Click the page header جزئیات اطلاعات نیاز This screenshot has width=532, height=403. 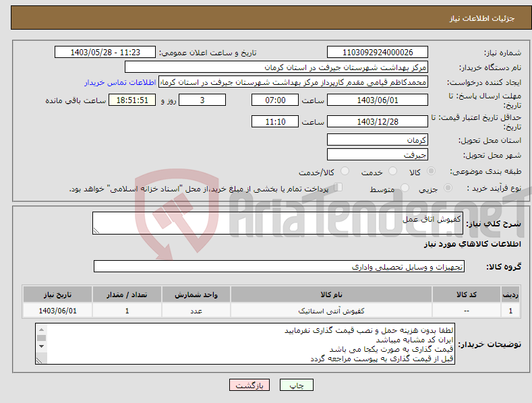click(x=482, y=18)
